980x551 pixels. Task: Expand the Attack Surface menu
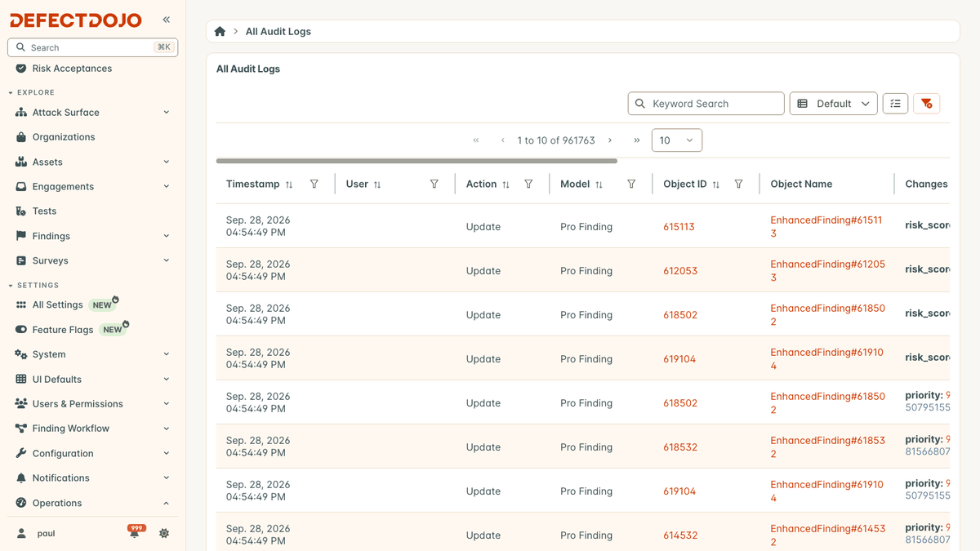point(92,113)
